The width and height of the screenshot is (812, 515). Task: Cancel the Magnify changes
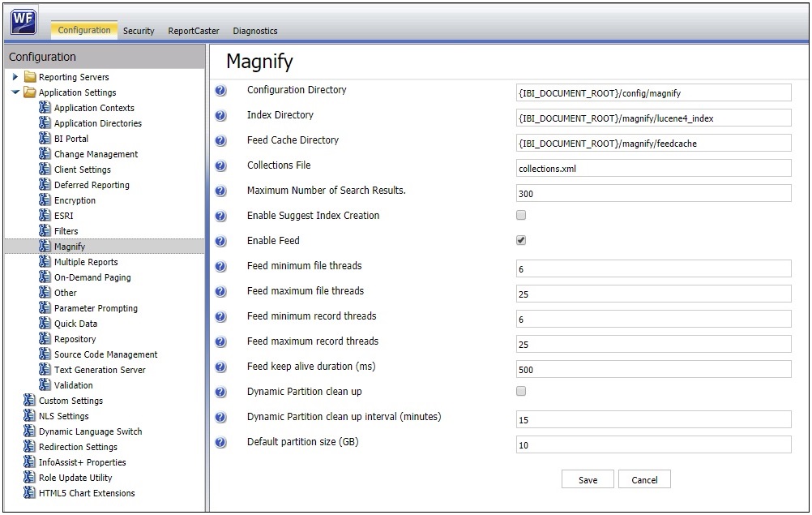click(645, 479)
